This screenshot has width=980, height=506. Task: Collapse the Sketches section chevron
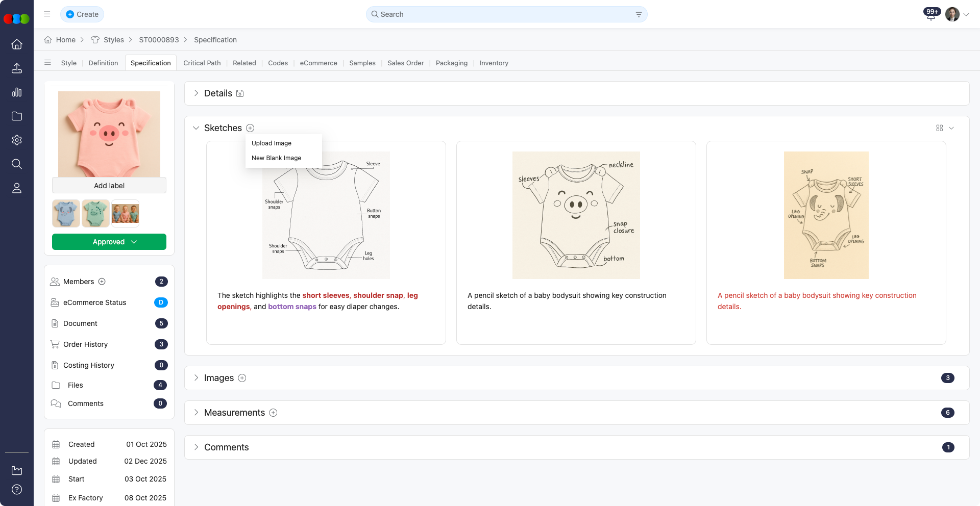(x=196, y=128)
